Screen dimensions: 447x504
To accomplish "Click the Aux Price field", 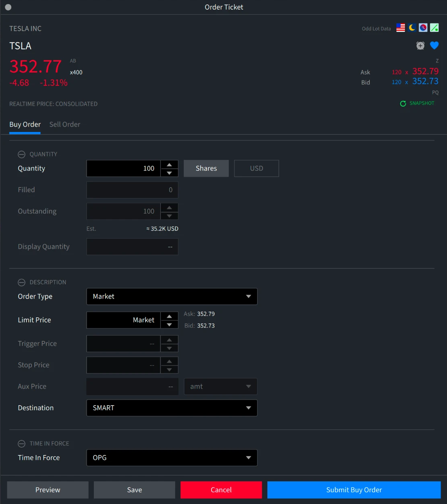I will [x=132, y=387].
